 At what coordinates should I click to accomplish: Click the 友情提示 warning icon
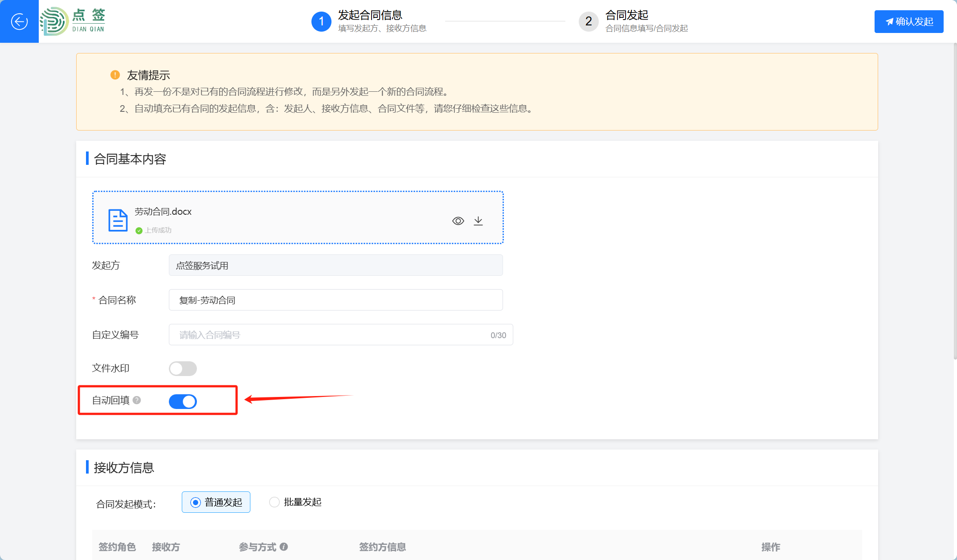click(115, 75)
